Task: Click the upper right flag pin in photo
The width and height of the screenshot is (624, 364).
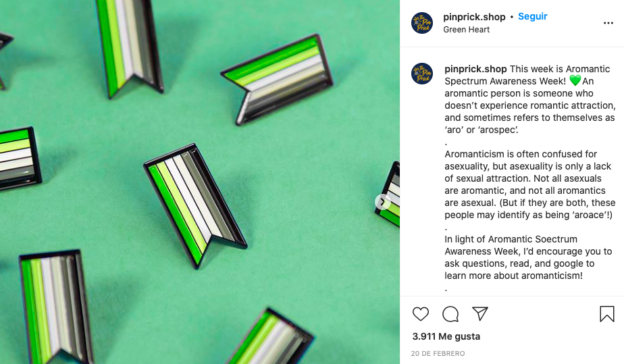Action: point(278,79)
